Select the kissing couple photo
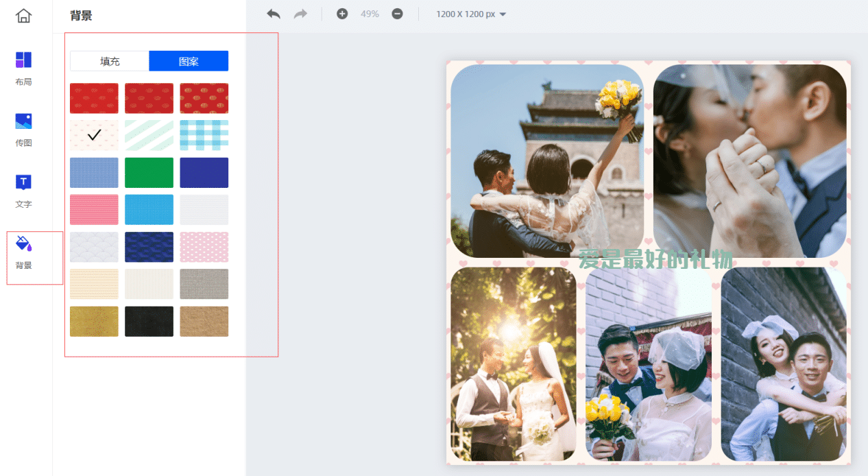Viewport: 868px width, 476px height. (750, 161)
